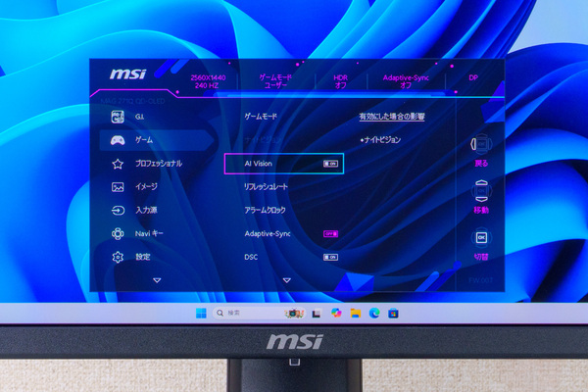Open Microsoft Store from the taskbar

393,313
